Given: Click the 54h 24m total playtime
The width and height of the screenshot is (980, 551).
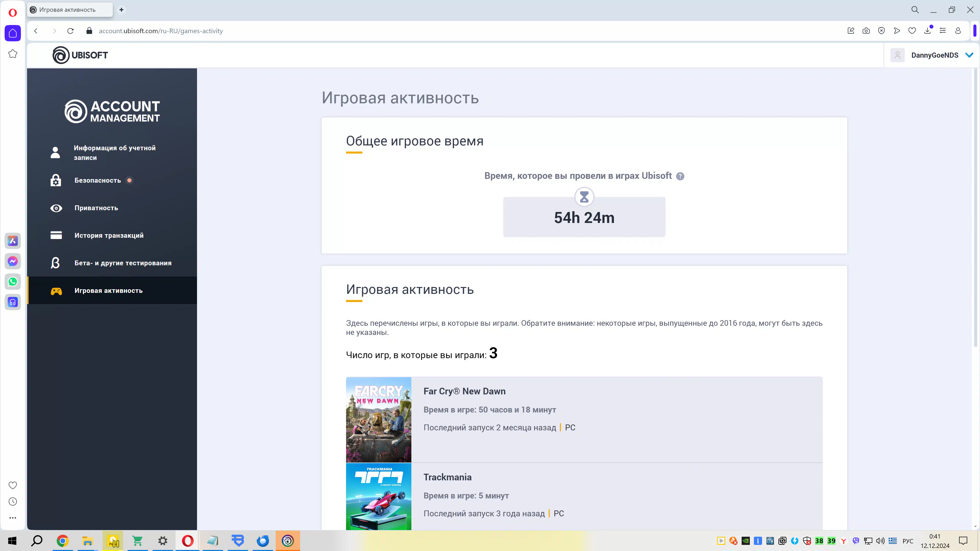Looking at the screenshot, I should point(584,218).
